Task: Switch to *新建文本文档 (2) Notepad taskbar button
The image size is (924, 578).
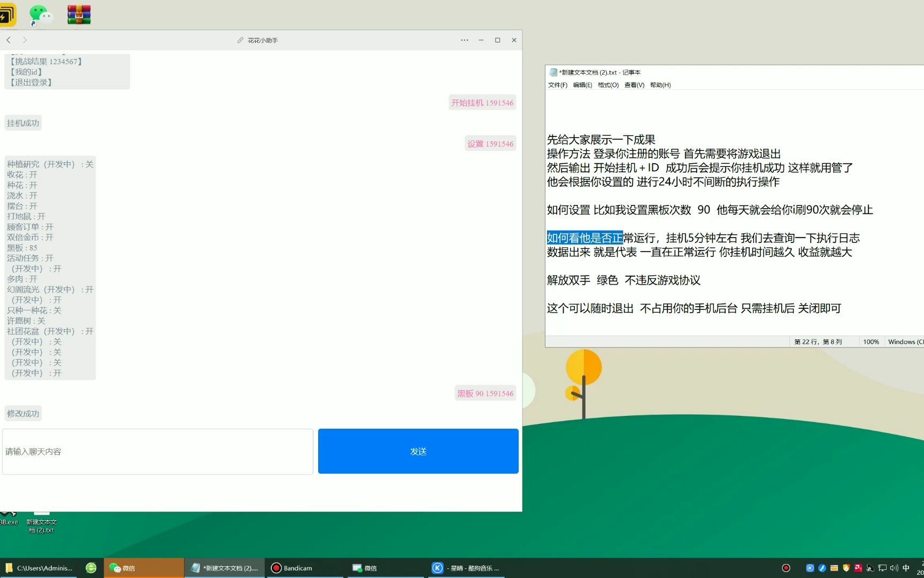Action: [x=225, y=568]
